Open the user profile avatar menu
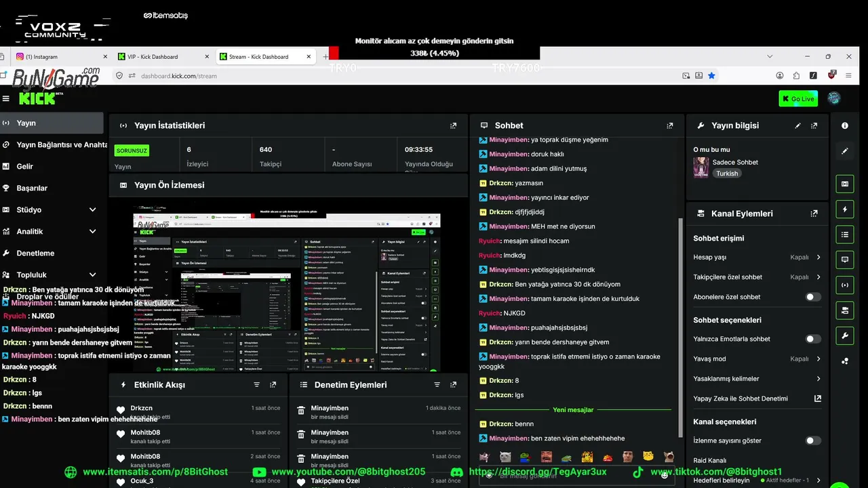This screenshot has width=868, height=488. [x=835, y=99]
